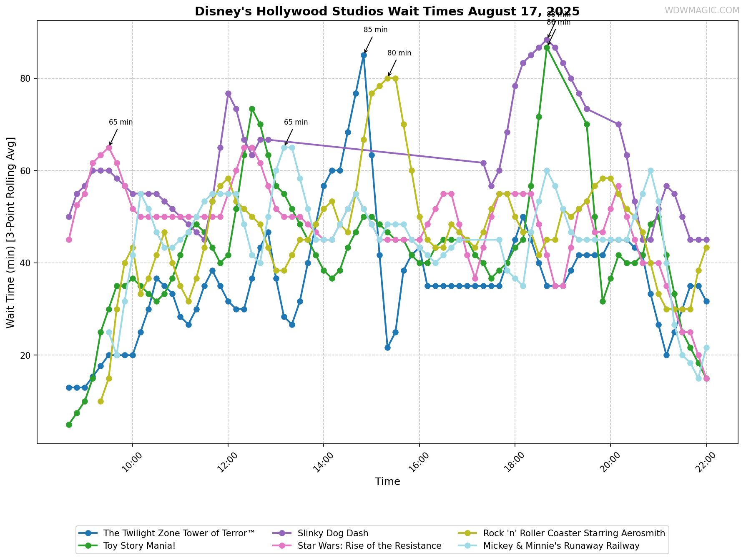Click Rock 'n' Roller Coaster Starring Aerosmith legend label
The width and height of the screenshot is (746, 560).
pyautogui.click(x=574, y=533)
